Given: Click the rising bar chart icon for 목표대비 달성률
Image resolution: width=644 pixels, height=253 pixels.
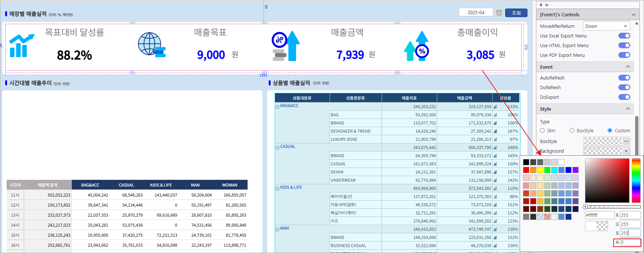Looking at the screenshot, I should (x=21, y=46).
